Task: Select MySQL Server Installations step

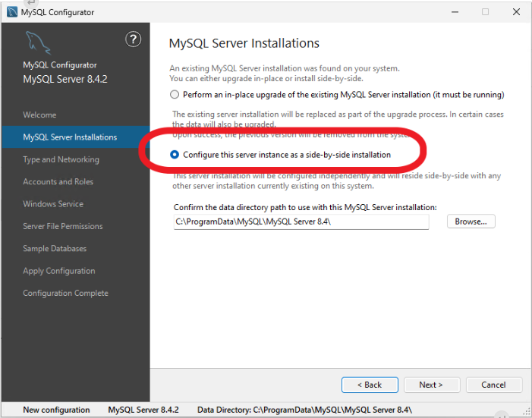Action: click(70, 137)
